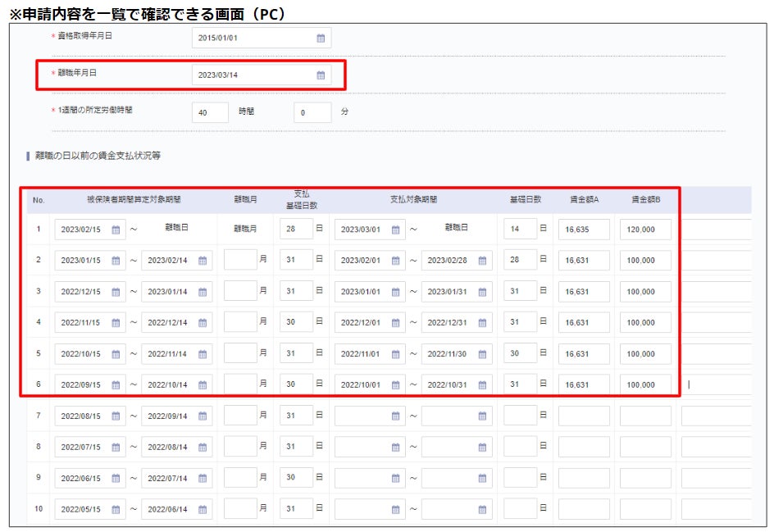Click 賃金額B field in row 4
Image resolution: width=774 pixels, height=532 pixels.
(645, 323)
